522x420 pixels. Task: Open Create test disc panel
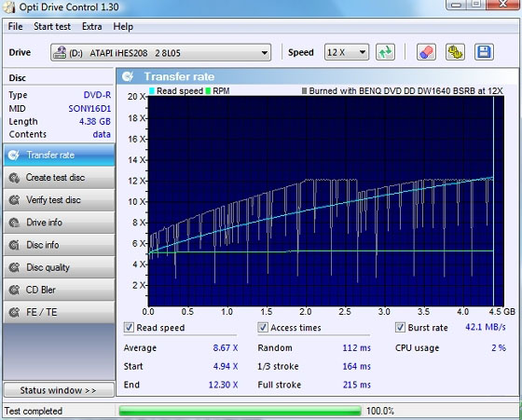tap(59, 178)
